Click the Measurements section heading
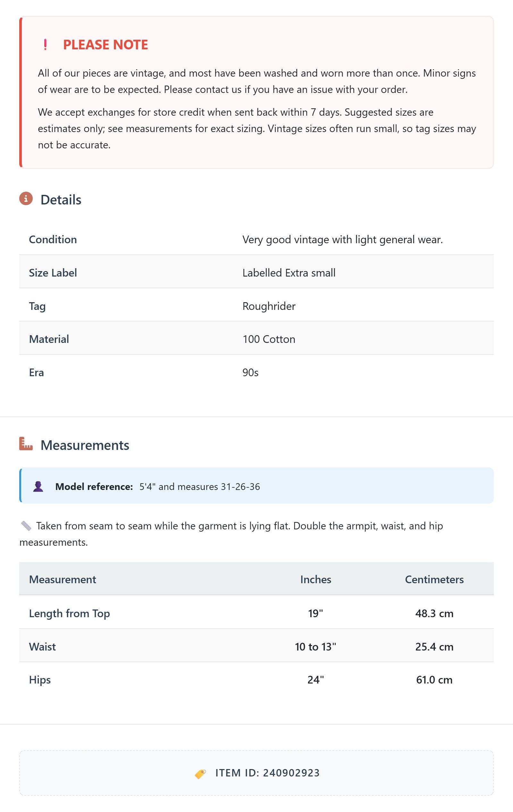513x812 pixels. pyautogui.click(x=85, y=445)
